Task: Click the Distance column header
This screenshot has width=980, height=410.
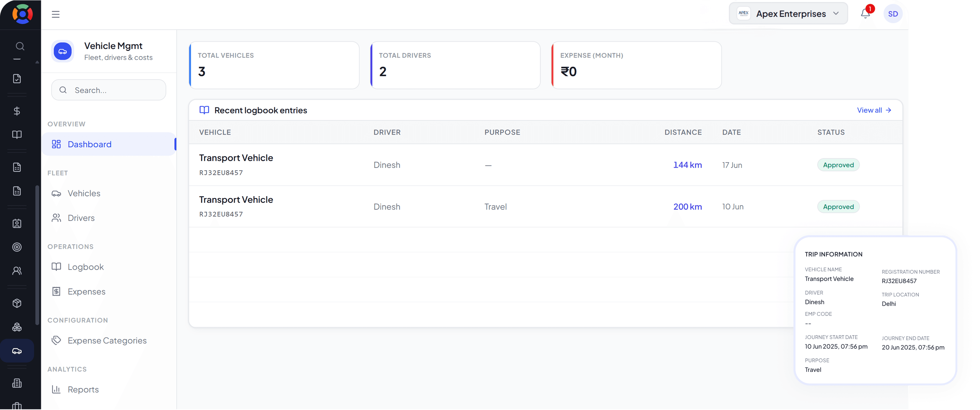Action: tap(683, 132)
